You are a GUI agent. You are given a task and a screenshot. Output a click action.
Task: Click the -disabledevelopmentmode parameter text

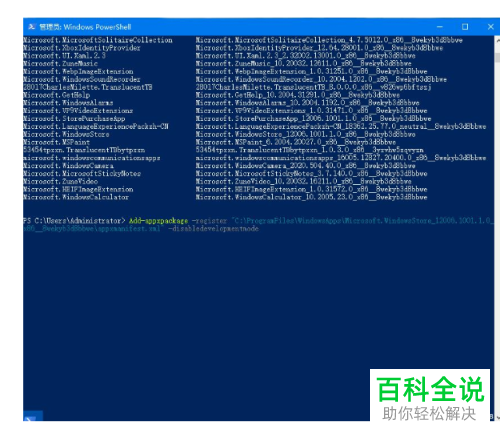(x=213, y=229)
